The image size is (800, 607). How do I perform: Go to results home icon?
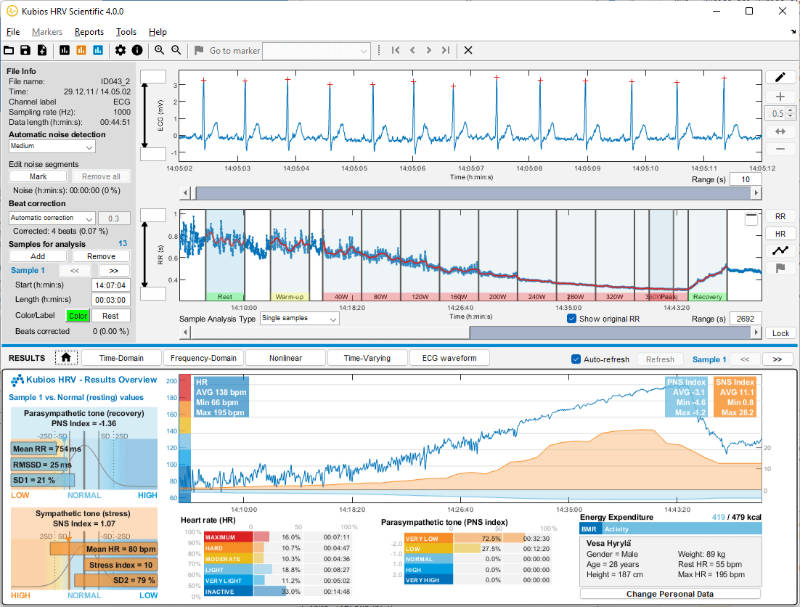click(66, 358)
